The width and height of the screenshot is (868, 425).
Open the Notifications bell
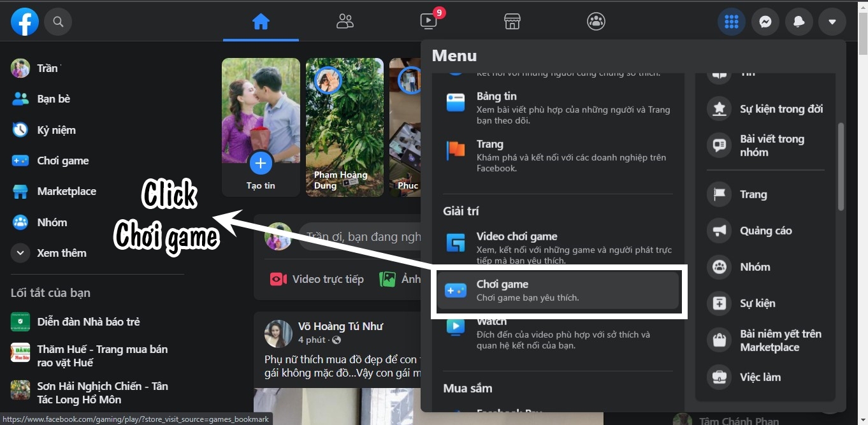point(799,22)
